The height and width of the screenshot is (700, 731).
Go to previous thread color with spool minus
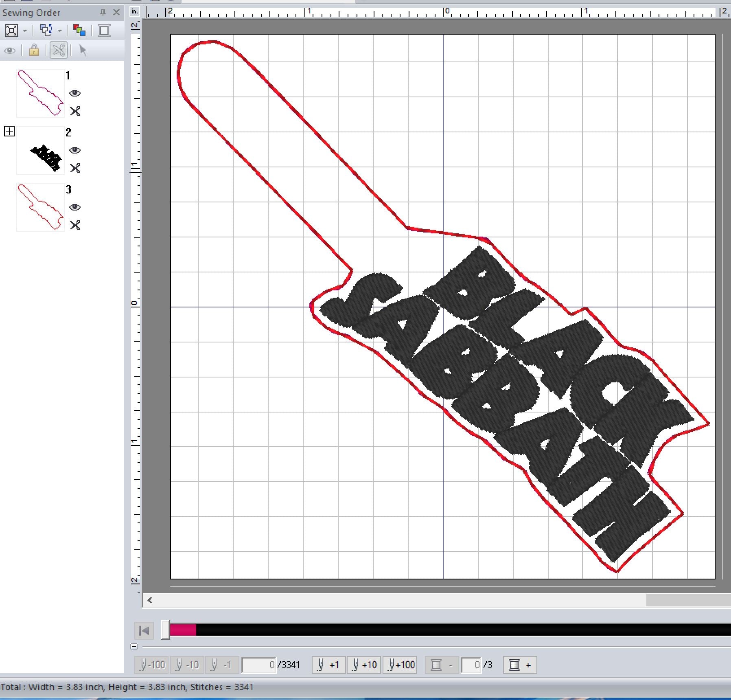(442, 665)
